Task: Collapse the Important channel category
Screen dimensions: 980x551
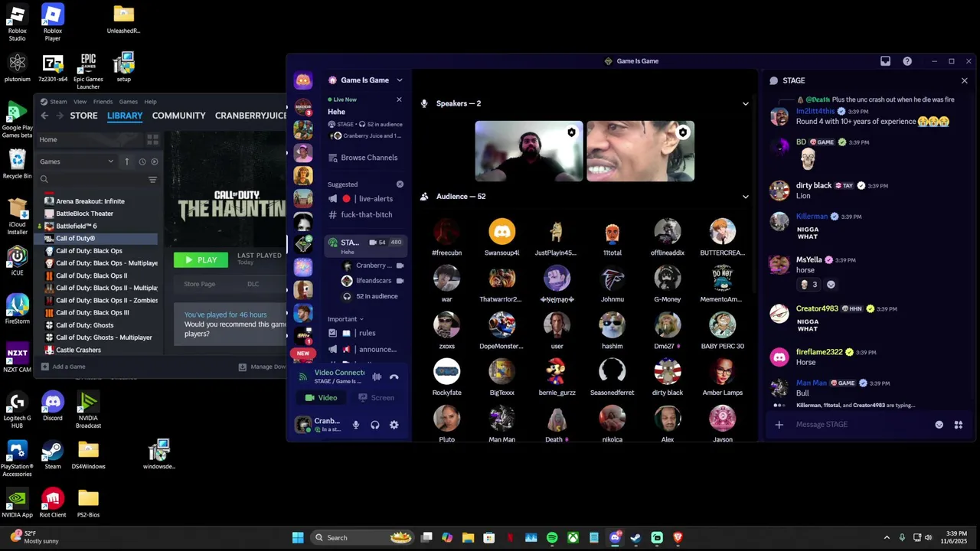Action: (345, 319)
